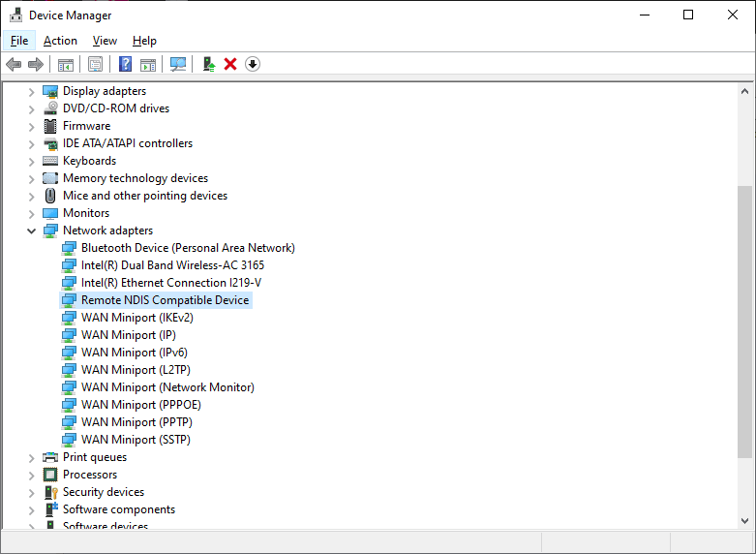756x554 pixels.
Task: Click the IDE ATA/ATAPI controllers icon
Action: click(50, 143)
